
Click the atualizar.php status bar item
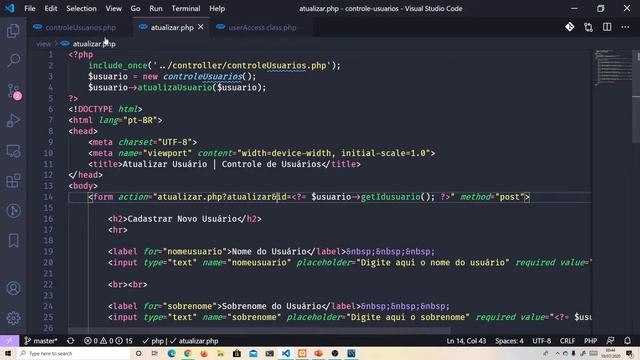pos(194,340)
